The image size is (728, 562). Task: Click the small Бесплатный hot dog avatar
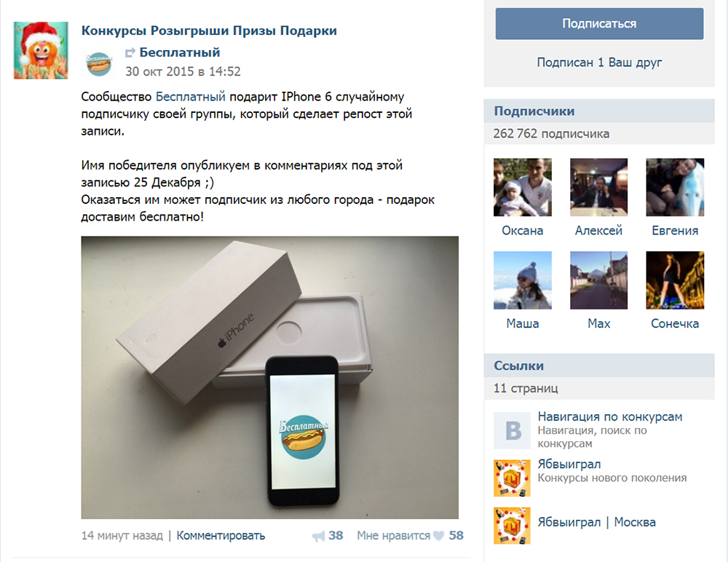click(x=99, y=63)
